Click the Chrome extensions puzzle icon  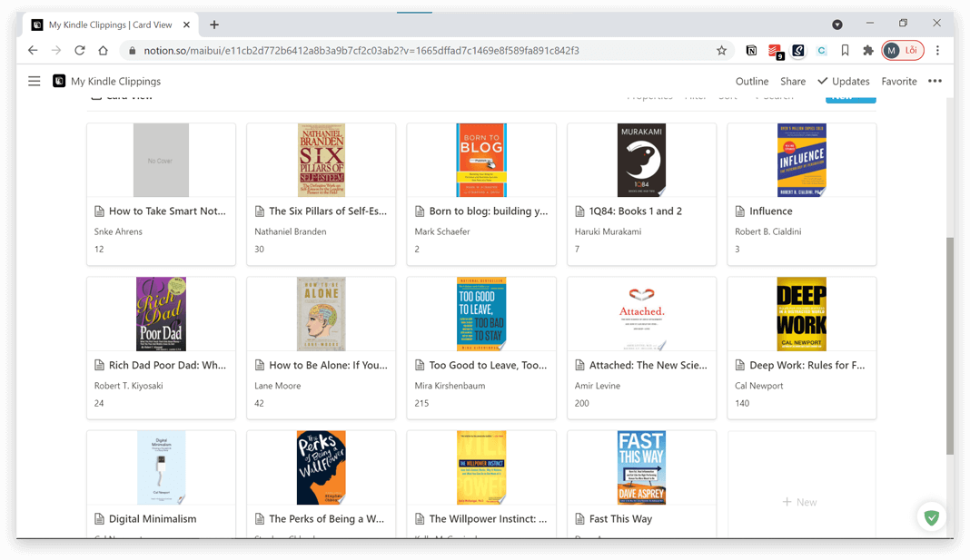(x=867, y=51)
